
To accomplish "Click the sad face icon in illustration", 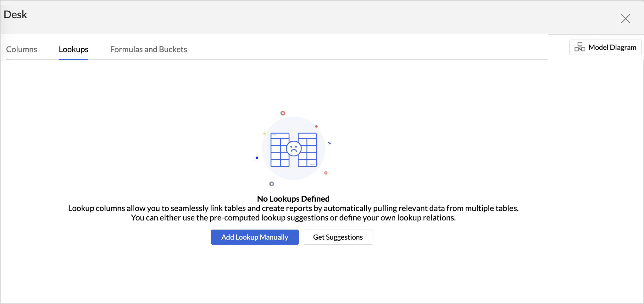I will coord(294,149).
